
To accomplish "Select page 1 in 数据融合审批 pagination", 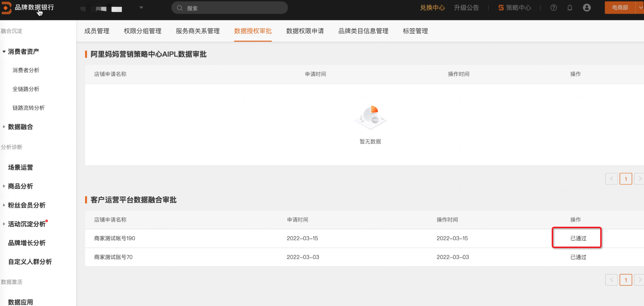I will click(626, 280).
